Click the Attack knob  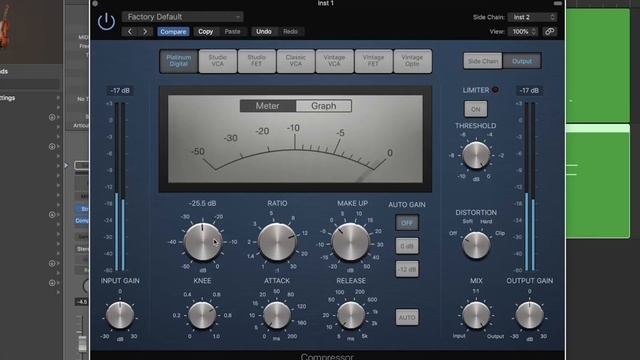(x=277, y=315)
